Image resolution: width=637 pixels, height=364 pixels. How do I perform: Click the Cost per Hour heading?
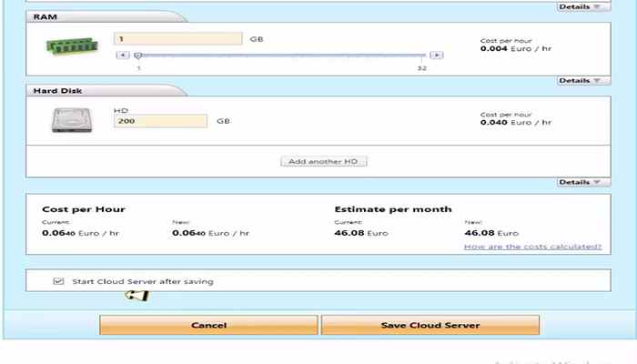(x=84, y=209)
